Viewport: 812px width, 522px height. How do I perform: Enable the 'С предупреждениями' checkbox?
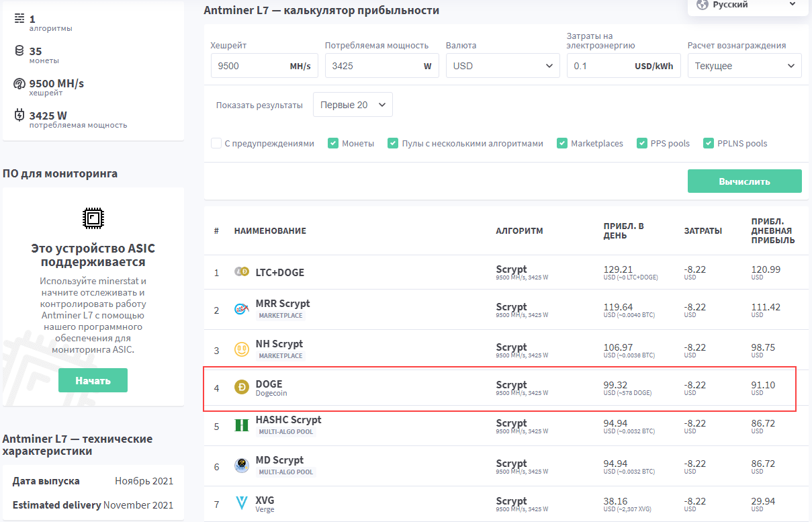[216, 143]
